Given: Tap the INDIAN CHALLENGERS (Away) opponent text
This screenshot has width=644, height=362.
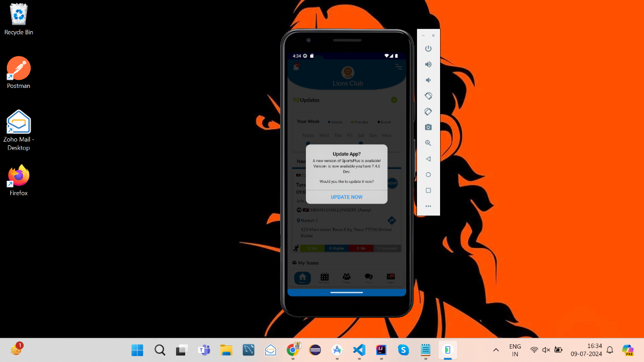Looking at the screenshot, I should [340, 210].
